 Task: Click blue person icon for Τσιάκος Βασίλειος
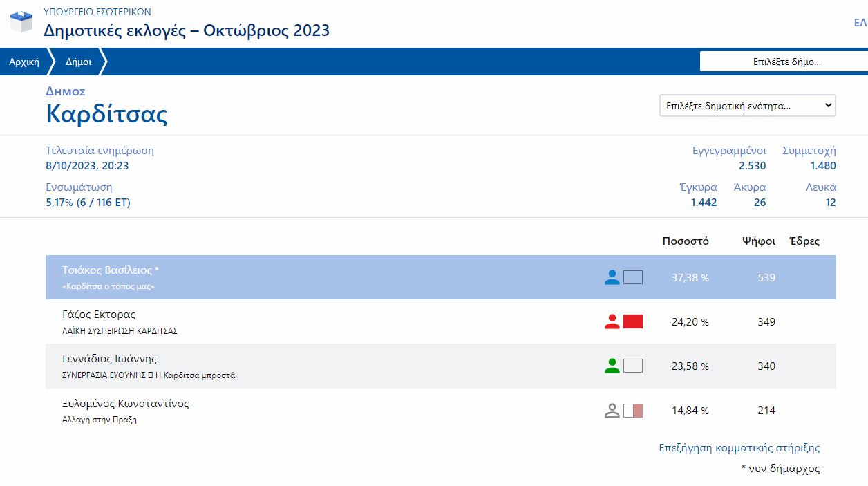[612, 278]
